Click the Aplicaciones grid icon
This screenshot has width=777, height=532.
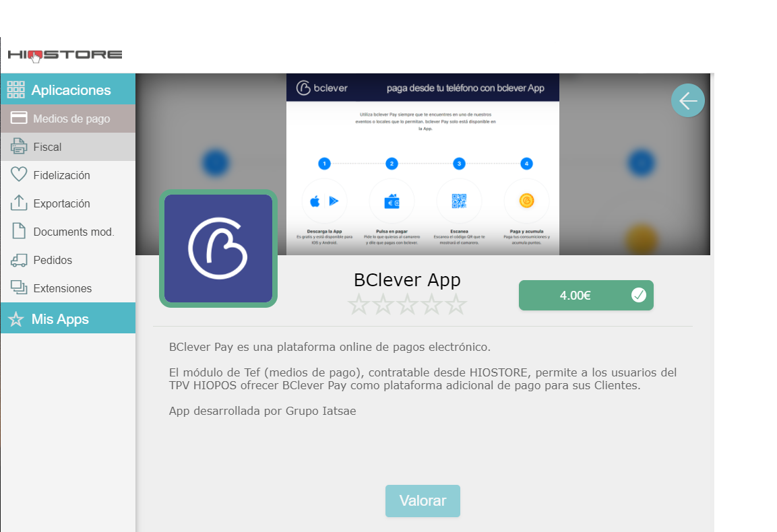tap(15, 90)
